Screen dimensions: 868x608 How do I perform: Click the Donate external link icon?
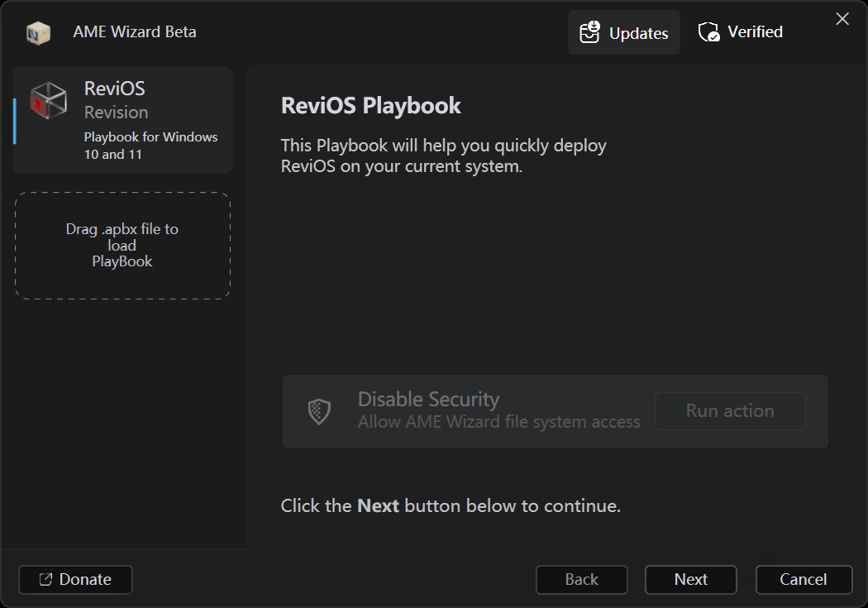(46, 580)
